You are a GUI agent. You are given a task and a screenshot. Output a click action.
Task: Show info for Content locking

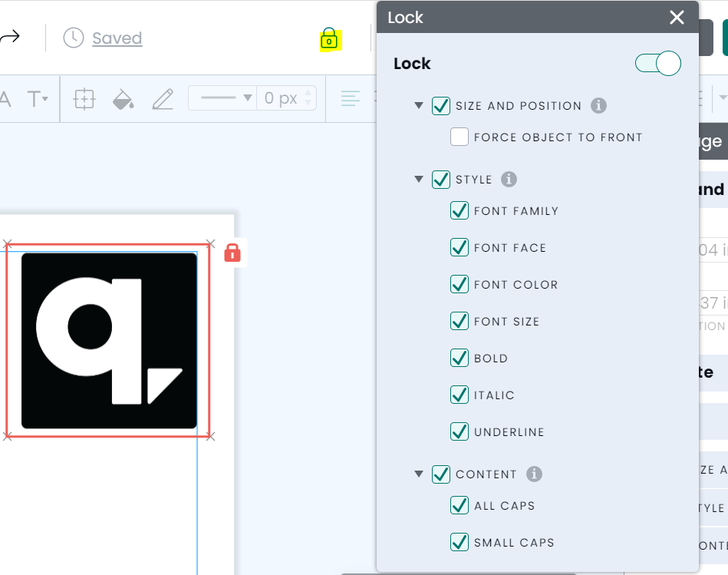(534, 474)
